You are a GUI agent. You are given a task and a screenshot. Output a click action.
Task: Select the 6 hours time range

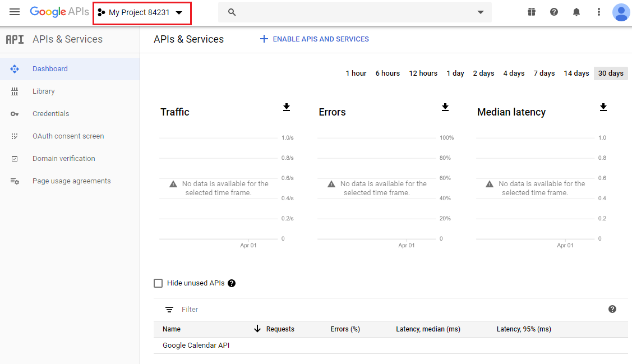click(387, 73)
